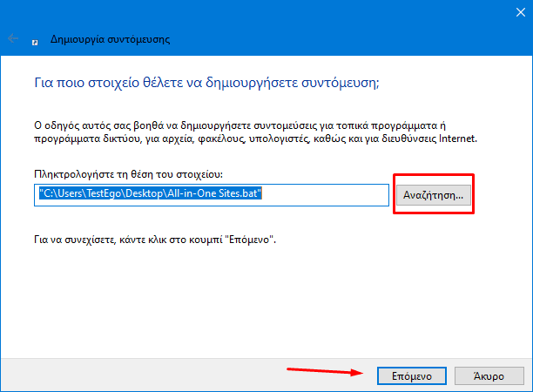Click the heading 'Για ποιο στοιχείο θέλετε να δημιουργήσετε συντόμευση;'
Image resolution: width=533 pixels, height=392 pixels.
[206, 83]
